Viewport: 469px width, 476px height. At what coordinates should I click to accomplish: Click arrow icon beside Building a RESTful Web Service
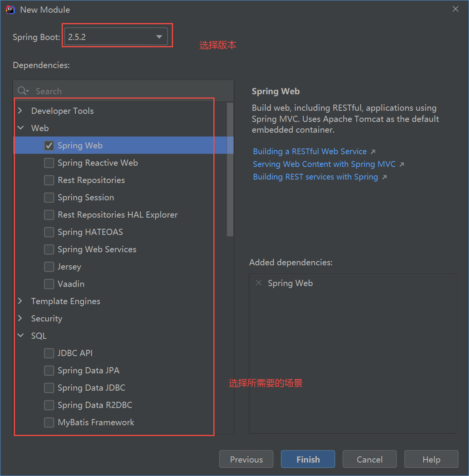[x=373, y=152]
